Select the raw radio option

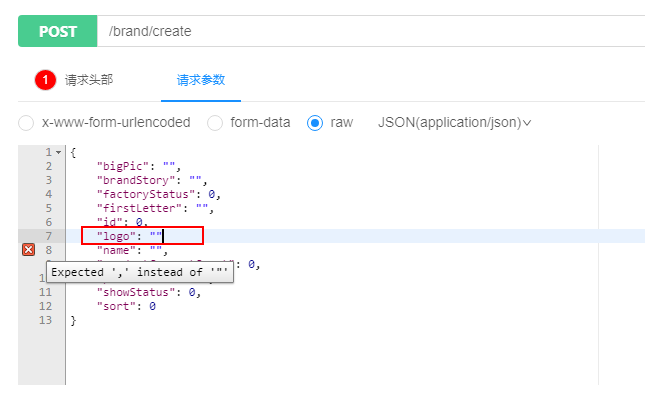tap(315, 123)
